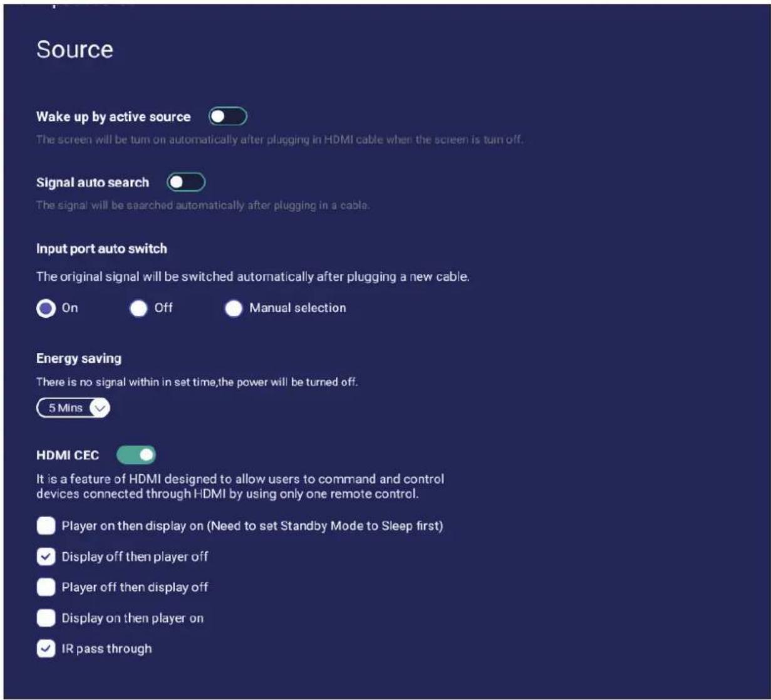Check Player on then display on
The height and width of the screenshot is (700, 771).
46,526
